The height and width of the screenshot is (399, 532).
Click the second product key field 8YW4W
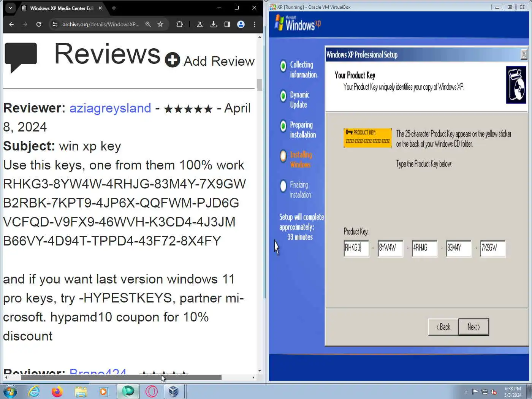tap(391, 249)
